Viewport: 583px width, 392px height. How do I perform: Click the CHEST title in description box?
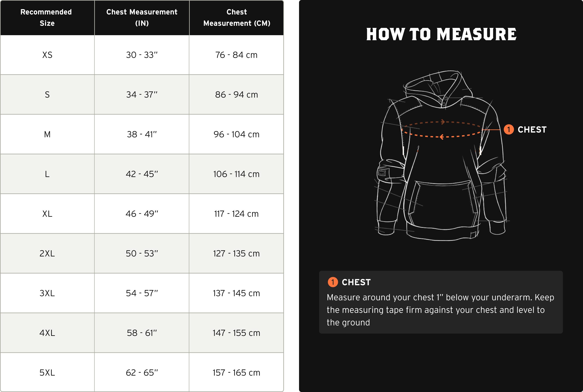tap(356, 282)
